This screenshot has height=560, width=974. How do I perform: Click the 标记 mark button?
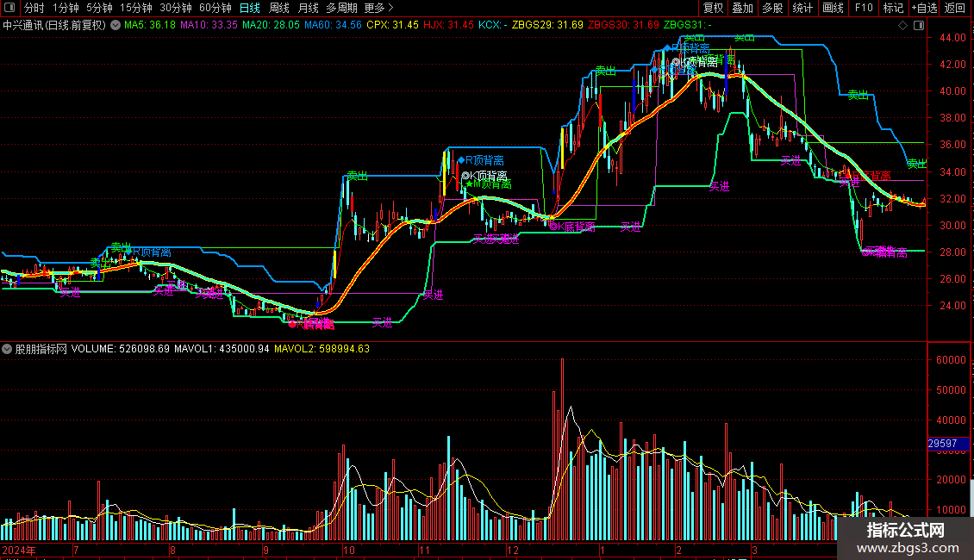(893, 8)
